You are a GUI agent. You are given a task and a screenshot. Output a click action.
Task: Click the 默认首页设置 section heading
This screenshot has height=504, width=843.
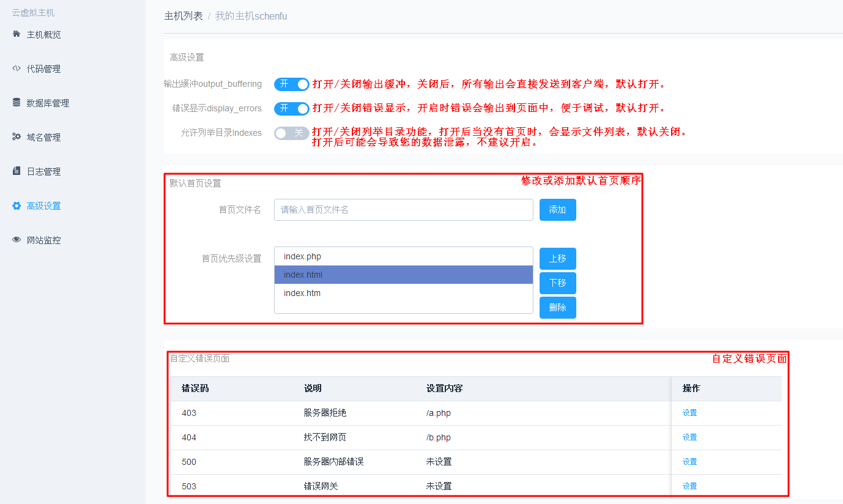click(196, 183)
